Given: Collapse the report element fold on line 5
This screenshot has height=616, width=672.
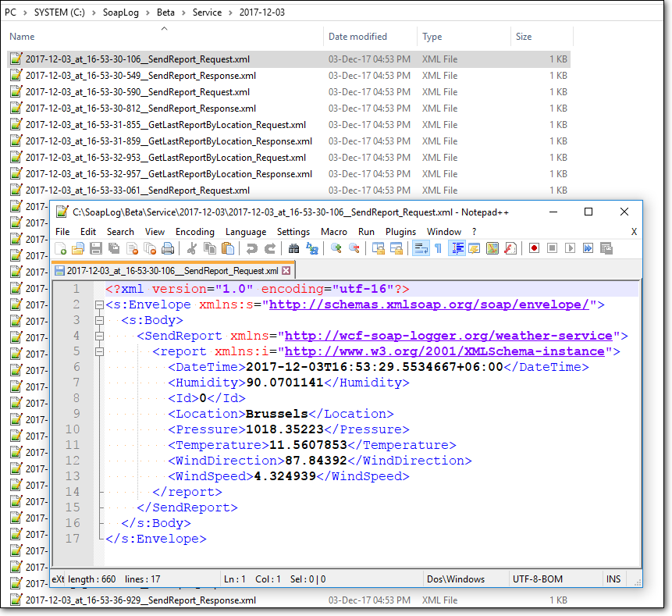Looking at the screenshot, I should point(98,351).
